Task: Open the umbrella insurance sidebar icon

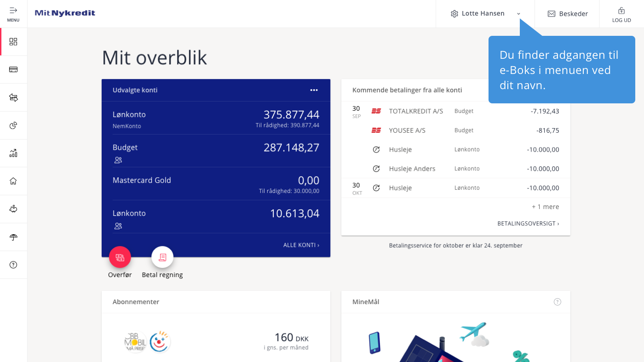Action: coord(13,237)
